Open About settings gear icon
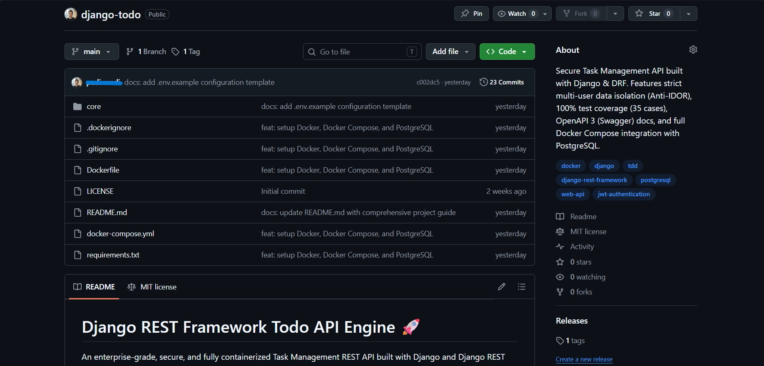The height and width of the screenshot is (366, 764). pos(693,50)
